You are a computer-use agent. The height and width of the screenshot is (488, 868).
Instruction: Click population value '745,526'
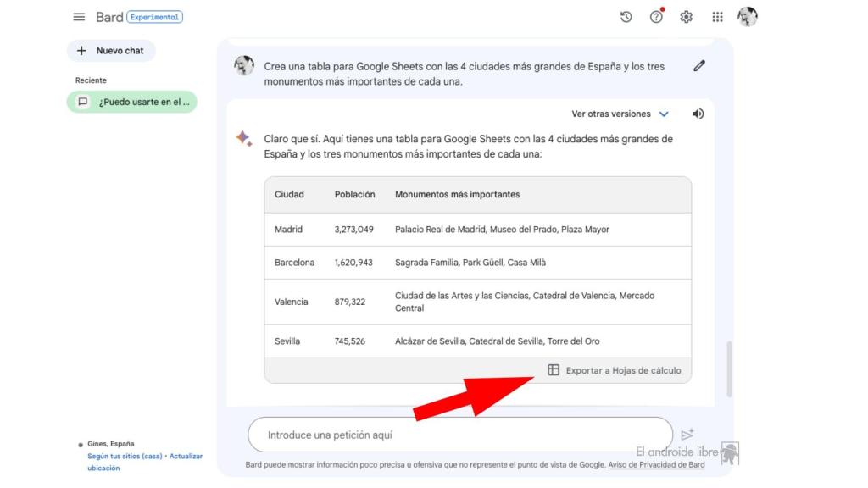click(350, 341)
